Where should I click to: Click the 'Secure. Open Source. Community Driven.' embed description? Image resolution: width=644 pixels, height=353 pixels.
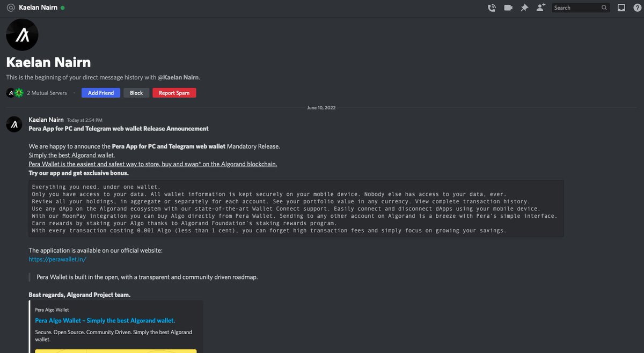[x=114, y=336]
